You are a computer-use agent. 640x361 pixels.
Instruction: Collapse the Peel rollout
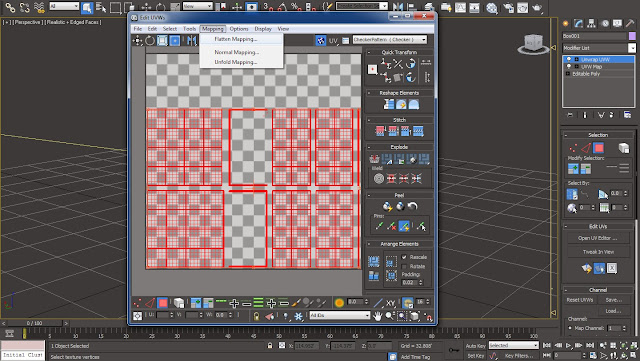369,195
